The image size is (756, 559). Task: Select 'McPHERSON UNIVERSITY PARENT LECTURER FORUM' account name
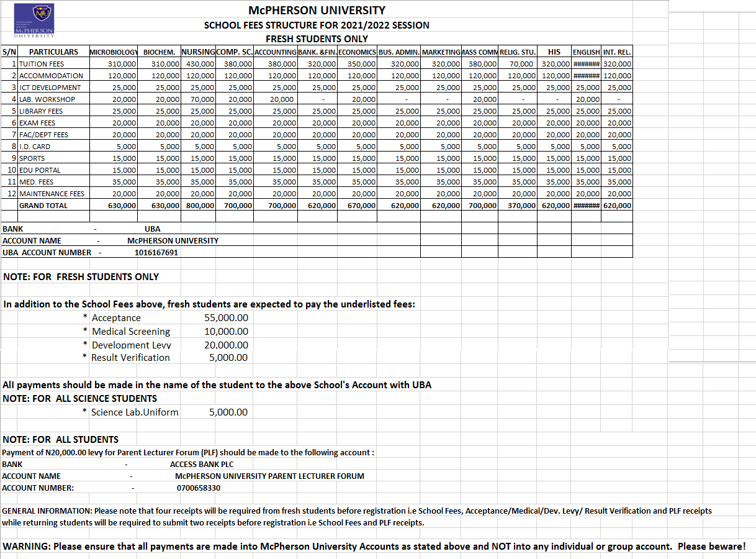click(269, 476)
